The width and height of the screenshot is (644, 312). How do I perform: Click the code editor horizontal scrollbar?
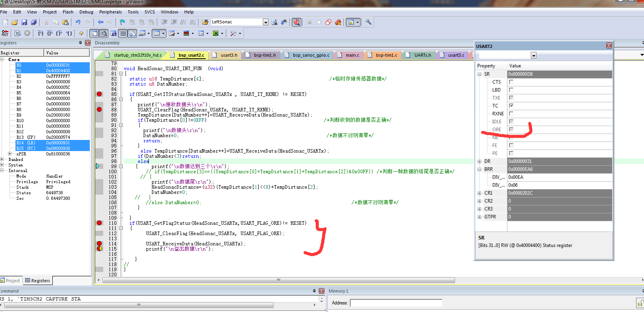(x=278, y=280)
